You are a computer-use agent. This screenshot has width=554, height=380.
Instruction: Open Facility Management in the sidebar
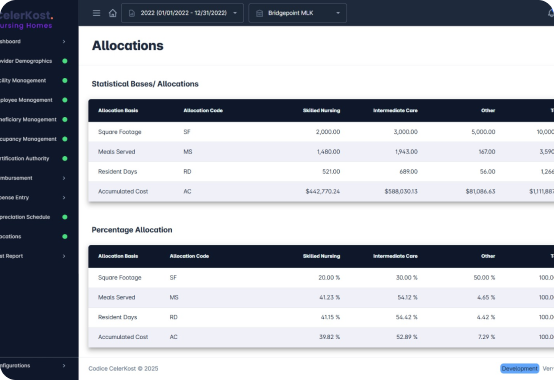tap(23, 81)
